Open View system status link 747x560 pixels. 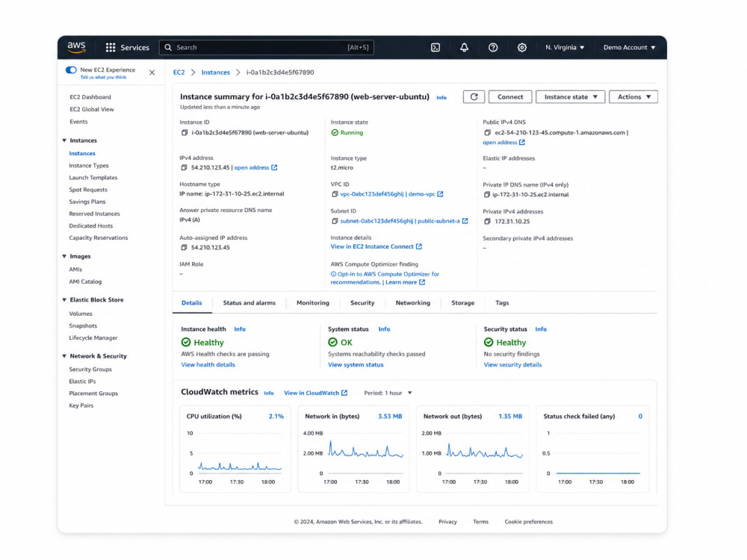coord(356,365)
